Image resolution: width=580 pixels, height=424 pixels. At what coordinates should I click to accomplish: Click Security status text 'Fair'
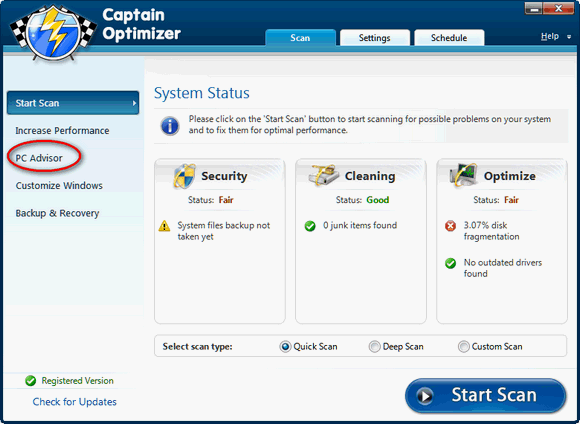pyautogui.click(x=226, y=200)
